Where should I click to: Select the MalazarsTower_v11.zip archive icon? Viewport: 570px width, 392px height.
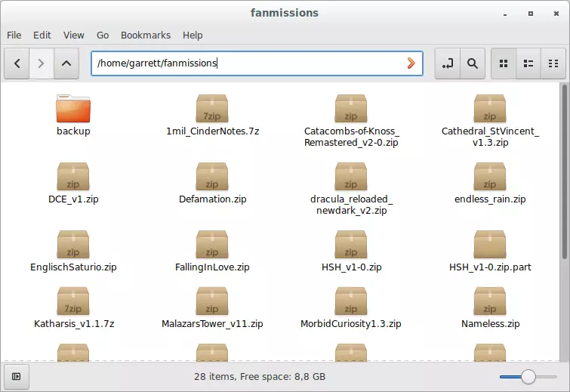[212, 301]
